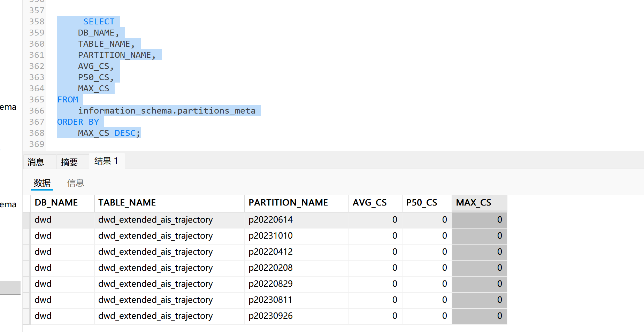Click the AVG_CS column header
Viewport: 644px width, 332px height.
tap(369, 203)
